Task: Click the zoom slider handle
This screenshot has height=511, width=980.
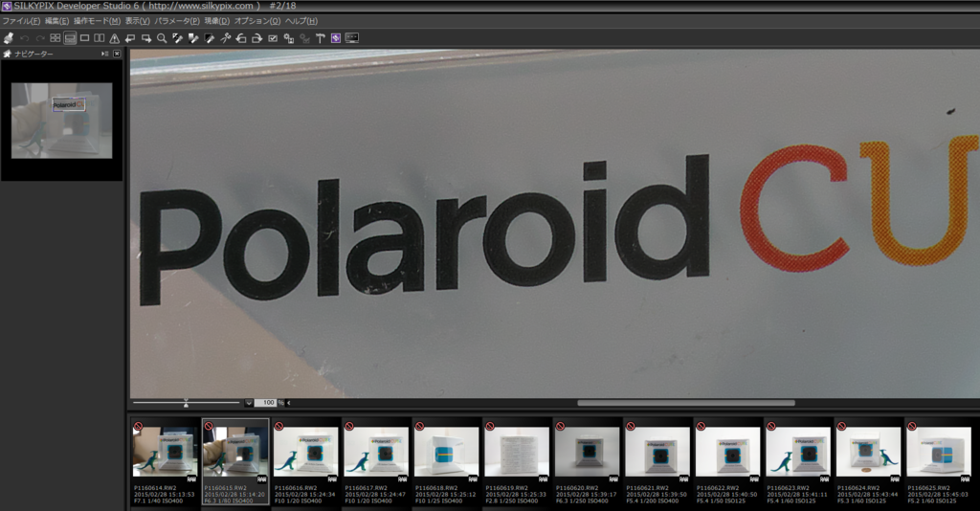Action: [186, 404]
